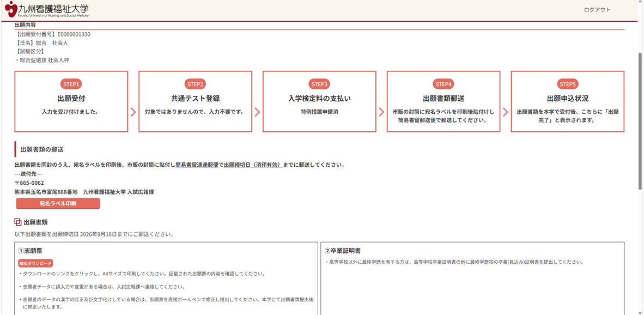Click the 【試験区分】 label
This screenshot has height=315, width=644.
point(29,51)
